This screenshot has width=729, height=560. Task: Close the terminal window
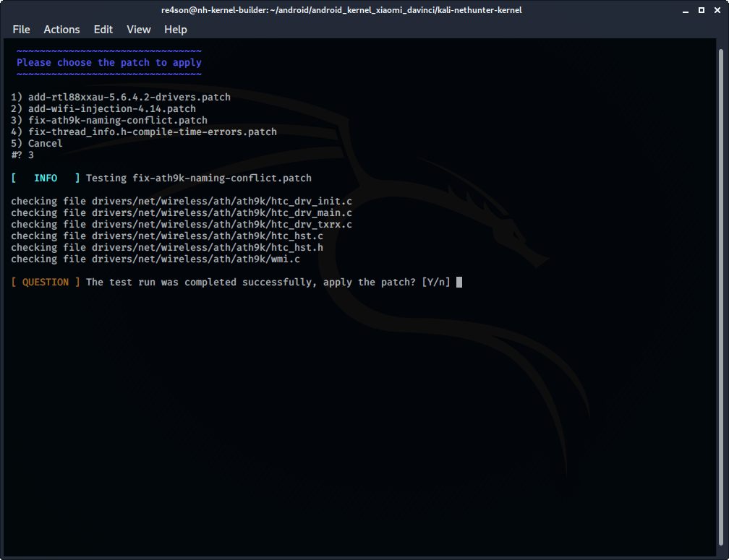(x=716, y=10)
